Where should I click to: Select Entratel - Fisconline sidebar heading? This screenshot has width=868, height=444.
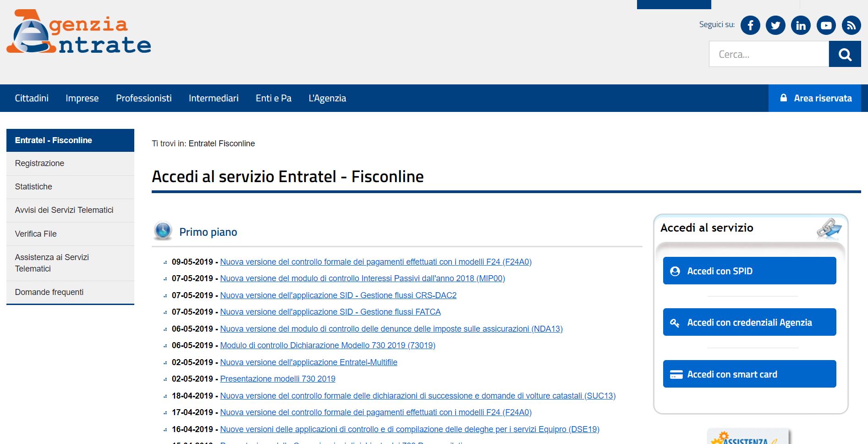pos(70,140)
